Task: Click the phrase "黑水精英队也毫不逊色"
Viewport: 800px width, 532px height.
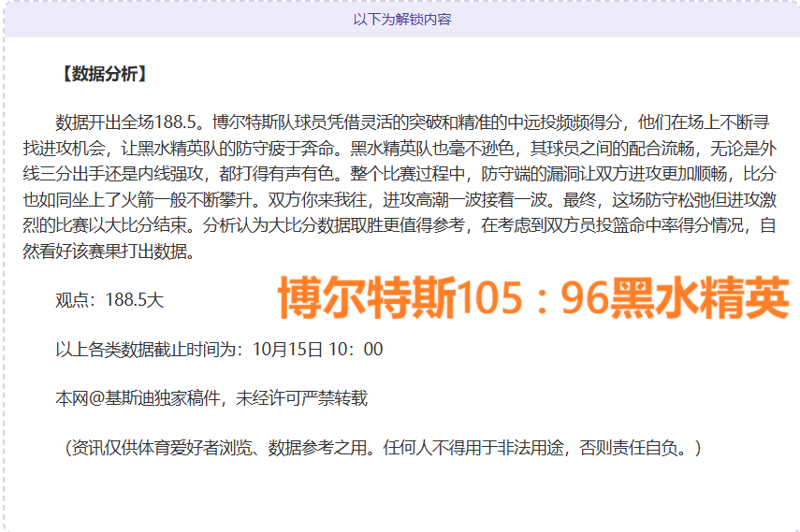Action: (432, 148)
